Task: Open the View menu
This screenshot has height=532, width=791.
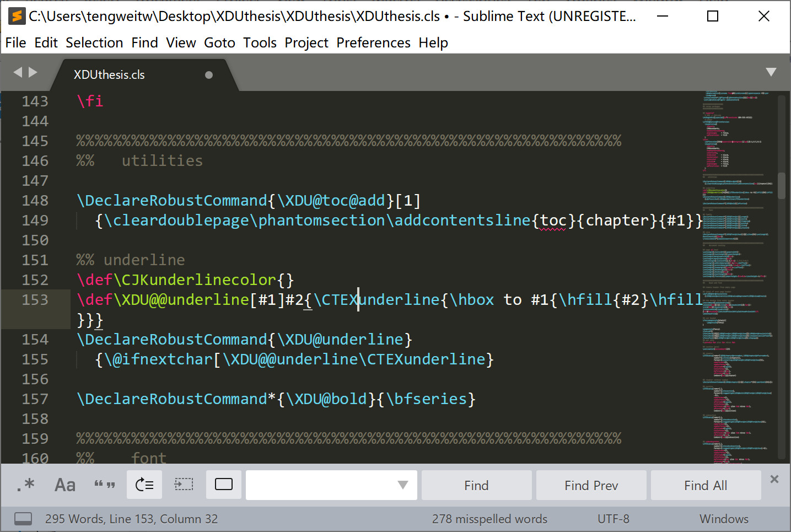Action: coord(181,42)
